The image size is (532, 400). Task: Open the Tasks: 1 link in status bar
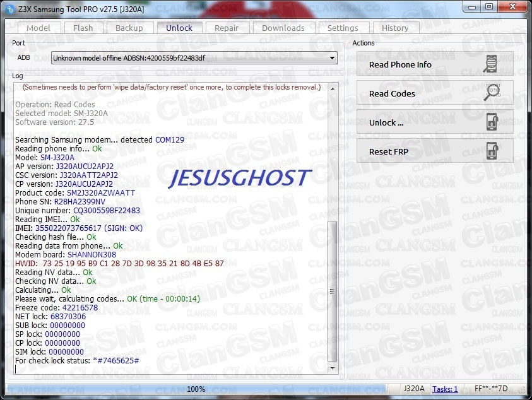coord(445,389)
